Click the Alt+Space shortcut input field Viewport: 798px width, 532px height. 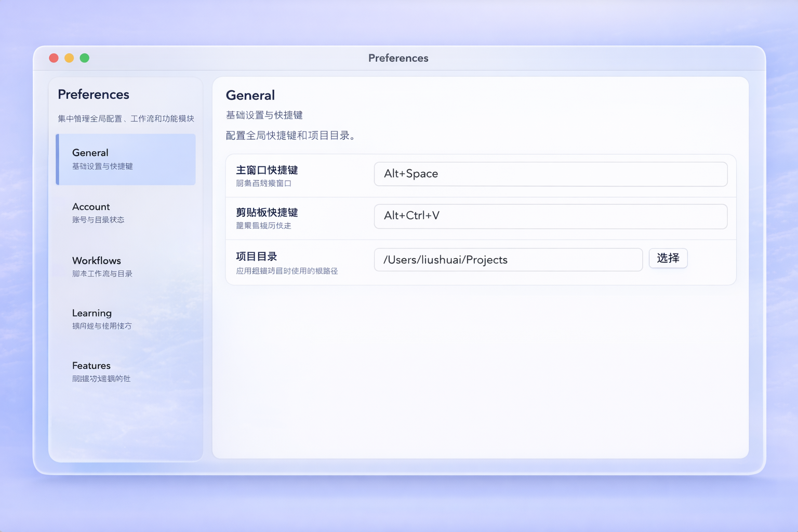(550, 174)
